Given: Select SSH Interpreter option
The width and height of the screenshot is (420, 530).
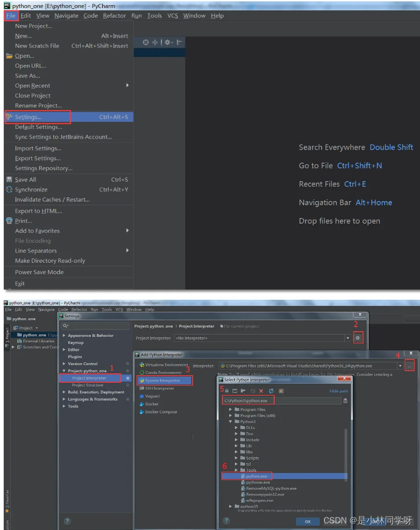Looking at the screenshot, I should point(157,388).
